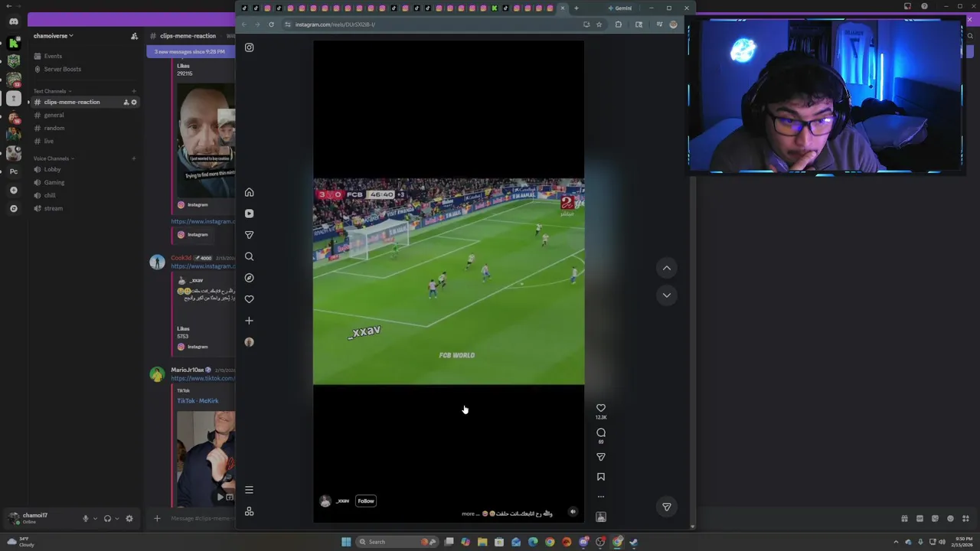This screenshot has width=980, height=551.
Task: Open Instagram More hamburger menu
Action: pyautogui.click(x=249, y=490)
